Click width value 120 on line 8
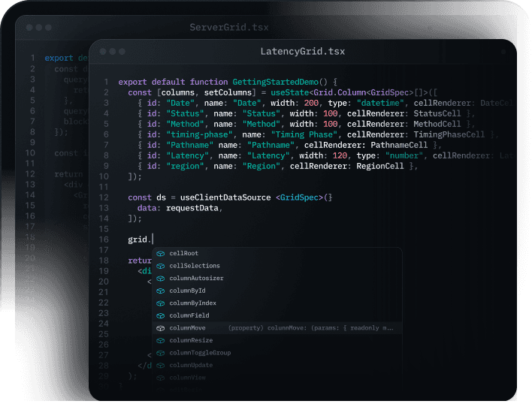Image resolution: width=532 pixels, height=416 pixels. pos(340,155)
